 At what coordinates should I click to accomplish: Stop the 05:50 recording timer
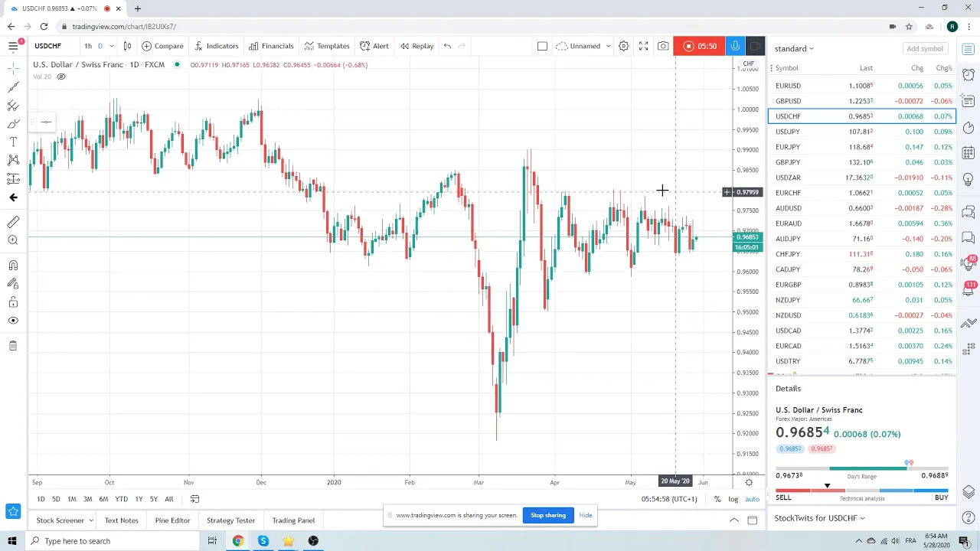tap(700, 46)
